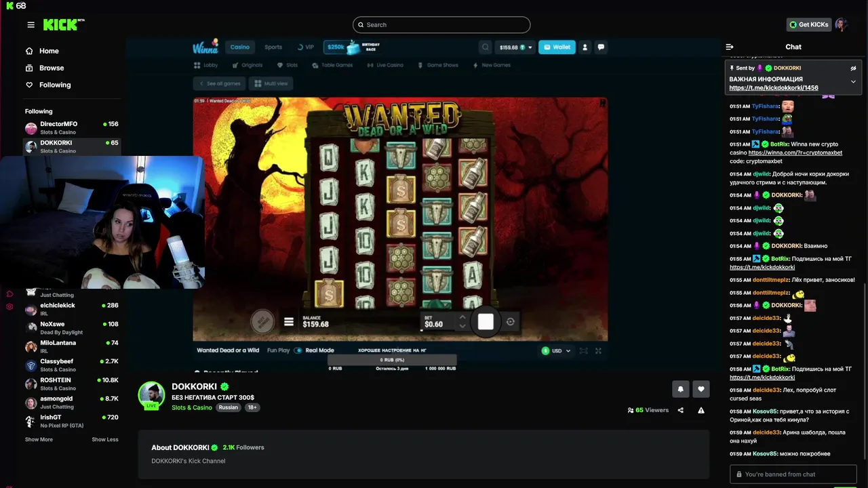Open asmongold channel in sidebar

point(72,403)
